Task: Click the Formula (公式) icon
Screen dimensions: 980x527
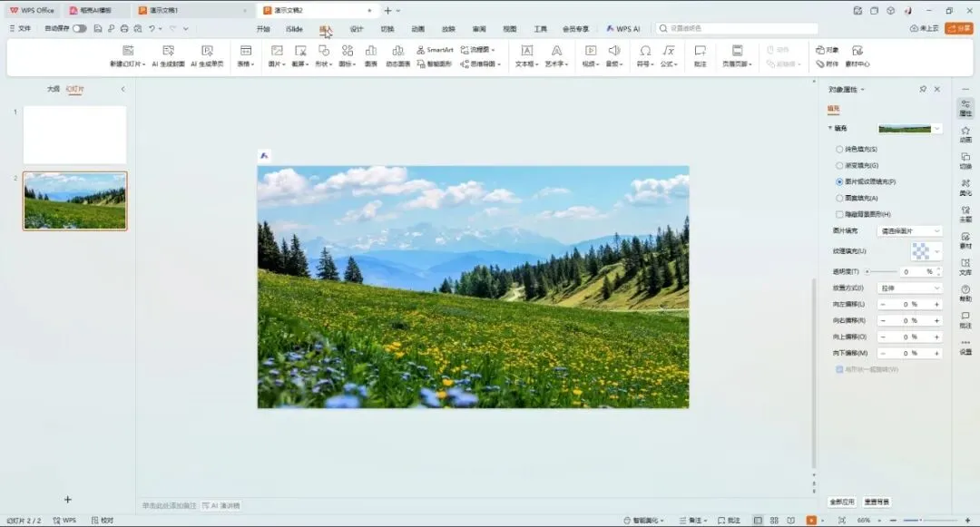Action: (x=669, y=51)
